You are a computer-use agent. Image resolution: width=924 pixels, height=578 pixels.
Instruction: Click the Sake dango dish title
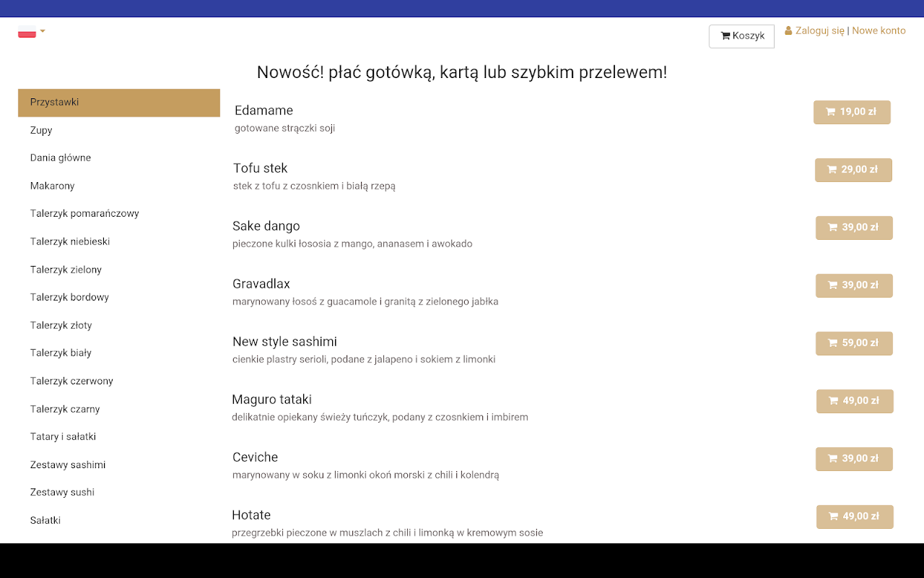click(x=266, y=226)
